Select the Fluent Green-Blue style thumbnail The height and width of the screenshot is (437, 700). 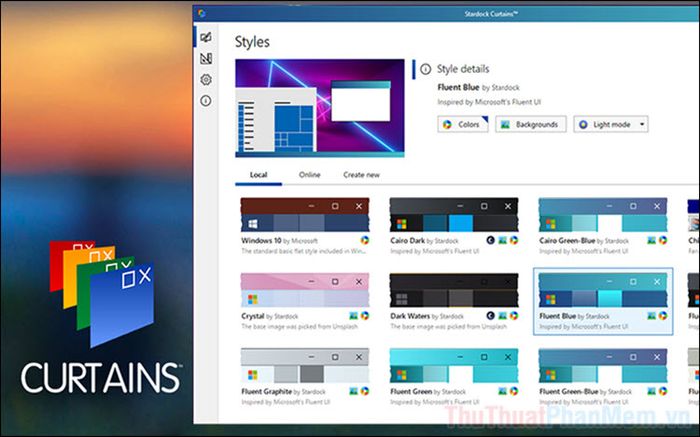click(603, 366)
